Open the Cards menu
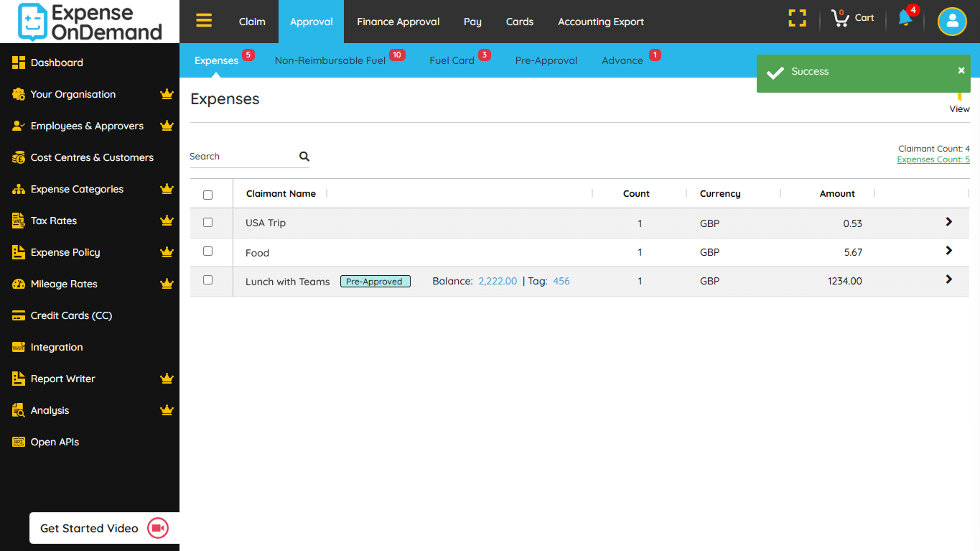 tap(520, 22)
